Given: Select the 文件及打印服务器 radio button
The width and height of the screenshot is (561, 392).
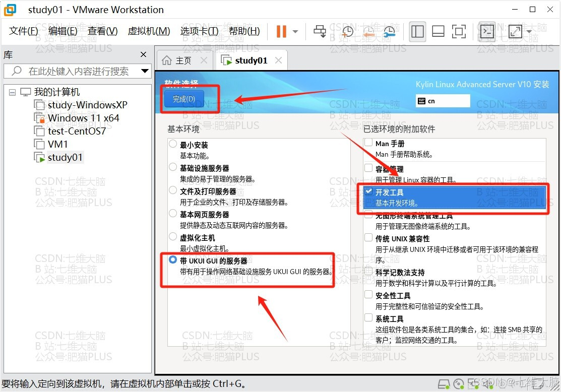Looking at the screenshot, I should [173, 190].
